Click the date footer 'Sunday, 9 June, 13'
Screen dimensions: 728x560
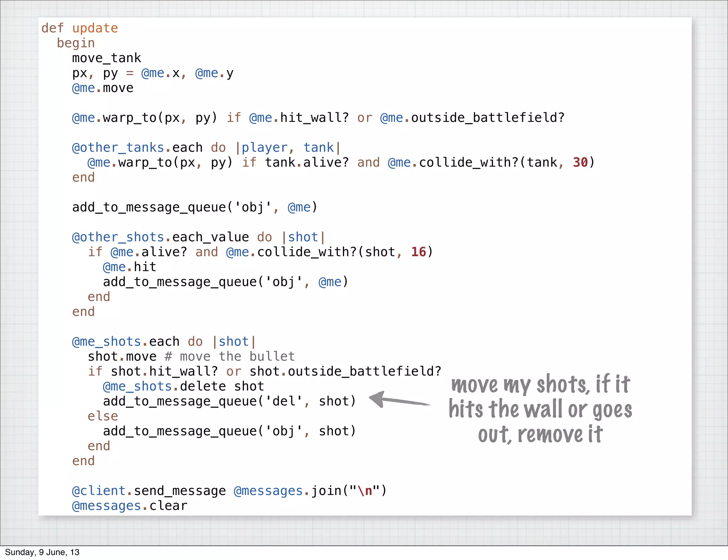[x=42, y=552]
